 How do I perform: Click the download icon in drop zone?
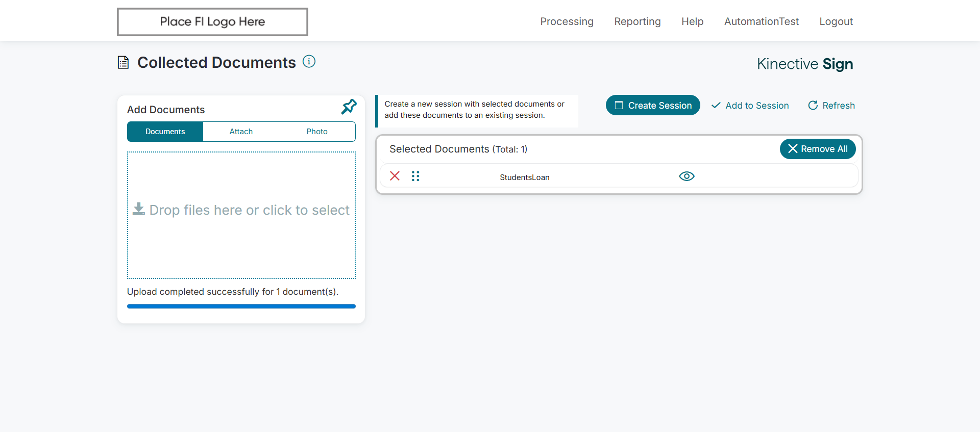click(x=139, y=209)
